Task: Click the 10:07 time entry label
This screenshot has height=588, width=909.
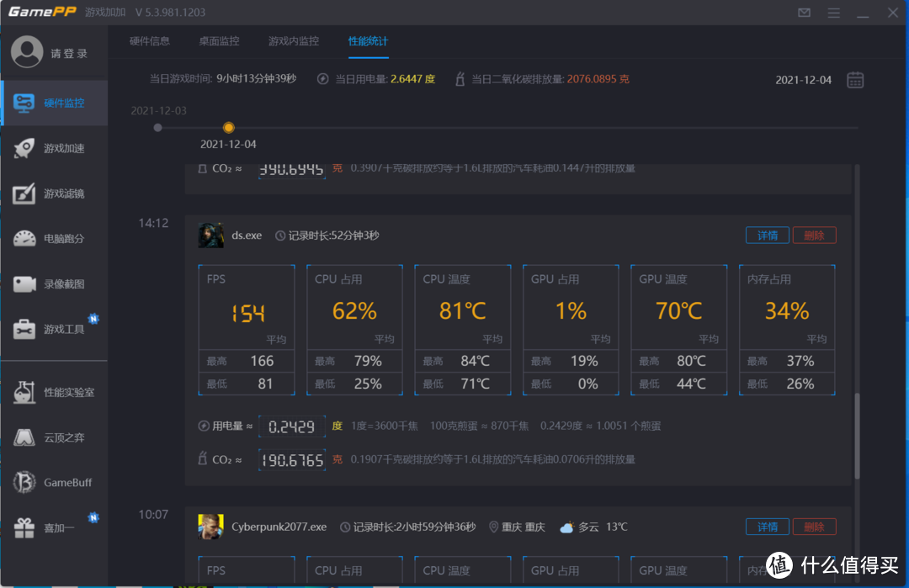Action: tap(153, 515)
